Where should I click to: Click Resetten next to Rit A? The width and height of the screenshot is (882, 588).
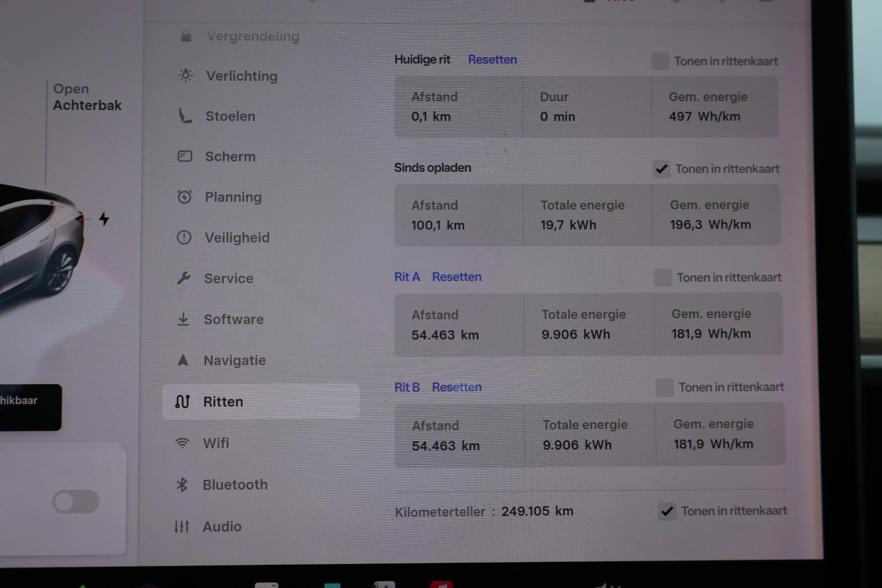[x=457, y=277]
